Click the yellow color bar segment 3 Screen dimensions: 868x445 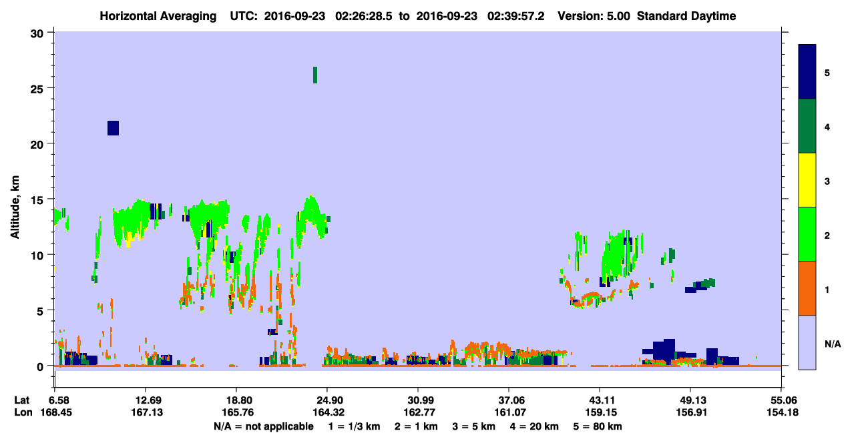point(807,180)
